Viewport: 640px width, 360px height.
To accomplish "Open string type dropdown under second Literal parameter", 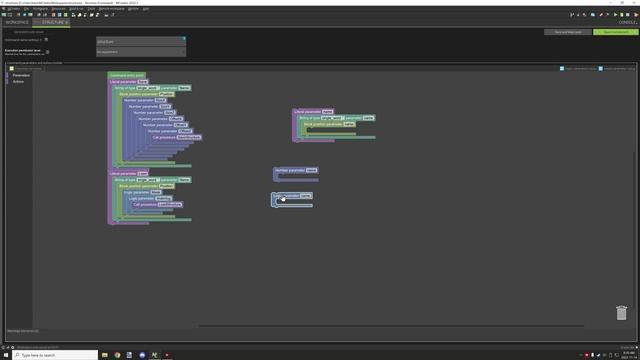I will click(147, 180).
